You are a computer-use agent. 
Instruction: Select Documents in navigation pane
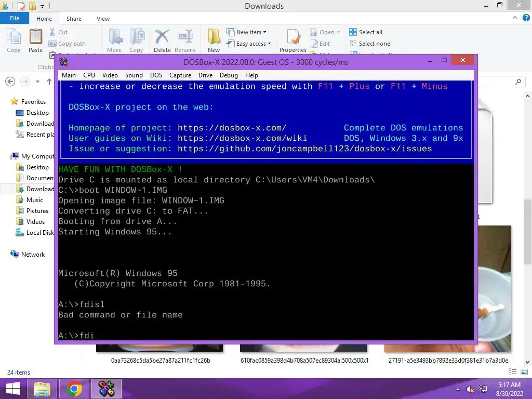(x=35, y=178)
